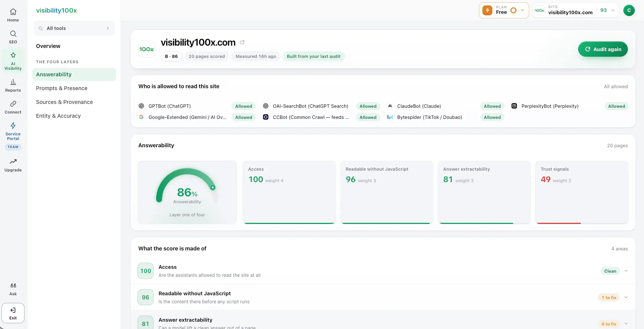Click the Access 100 score card
The width and height of the screenshot is (644, 329).
coord(289,192)
